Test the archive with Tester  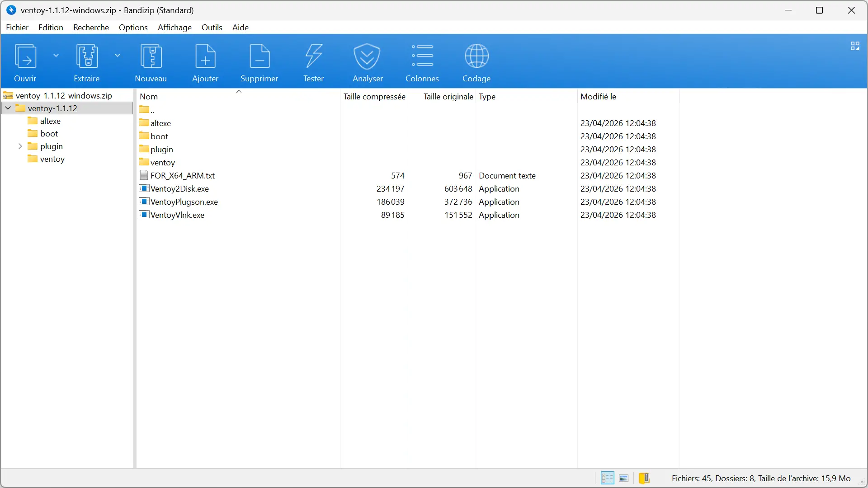[x=314, y=62]
